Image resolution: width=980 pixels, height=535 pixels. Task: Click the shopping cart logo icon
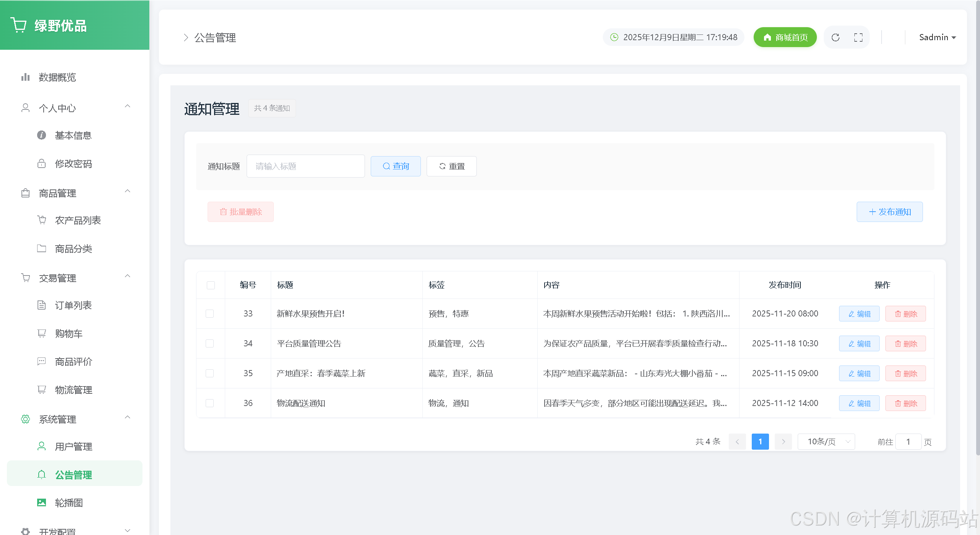18,25
